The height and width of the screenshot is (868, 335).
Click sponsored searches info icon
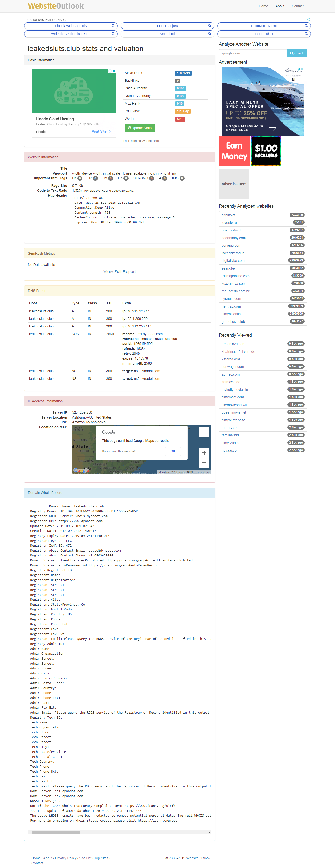[309, 20]
